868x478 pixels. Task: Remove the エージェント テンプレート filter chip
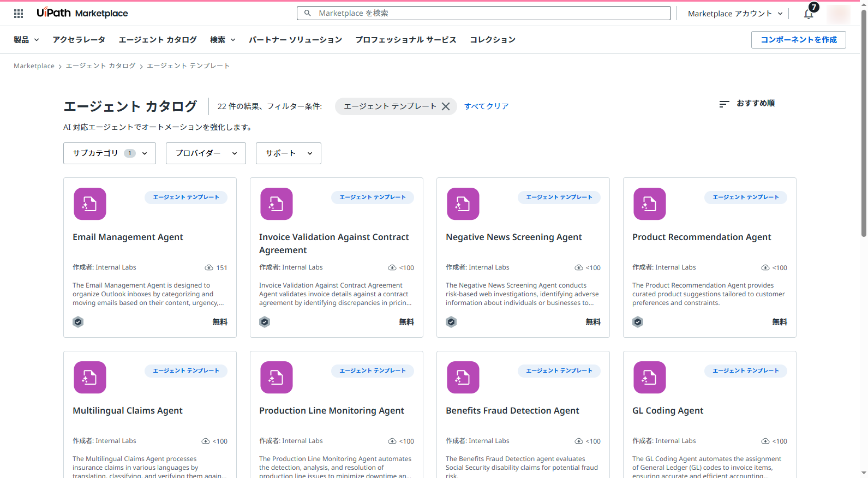(x=446, y=106)
